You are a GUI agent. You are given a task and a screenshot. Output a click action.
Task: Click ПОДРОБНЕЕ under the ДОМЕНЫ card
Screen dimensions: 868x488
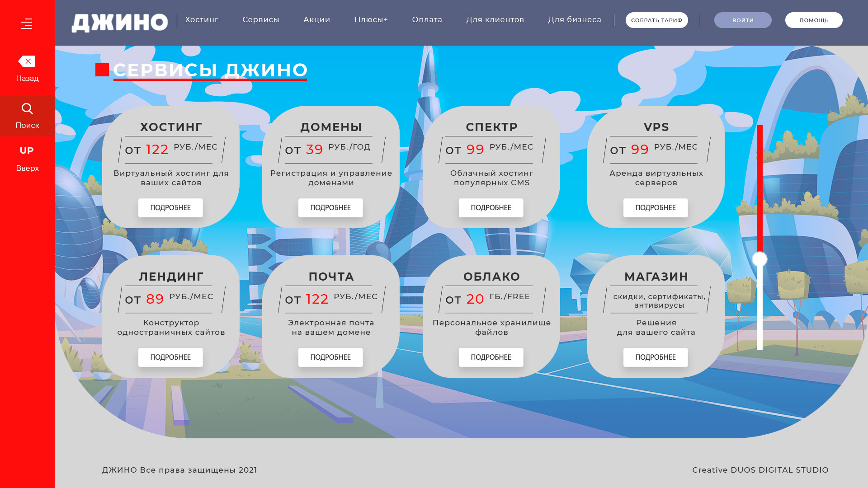[330, 208]
